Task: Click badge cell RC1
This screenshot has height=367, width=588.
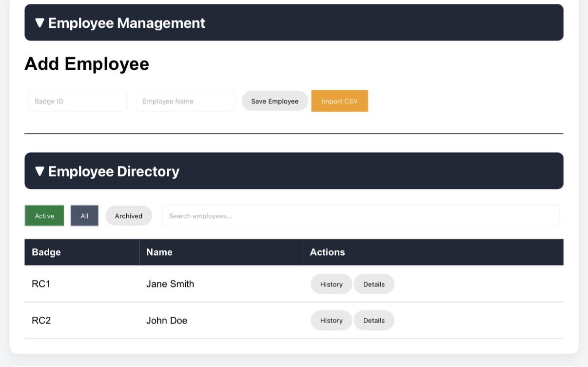Action: click(x=41, y=284)
